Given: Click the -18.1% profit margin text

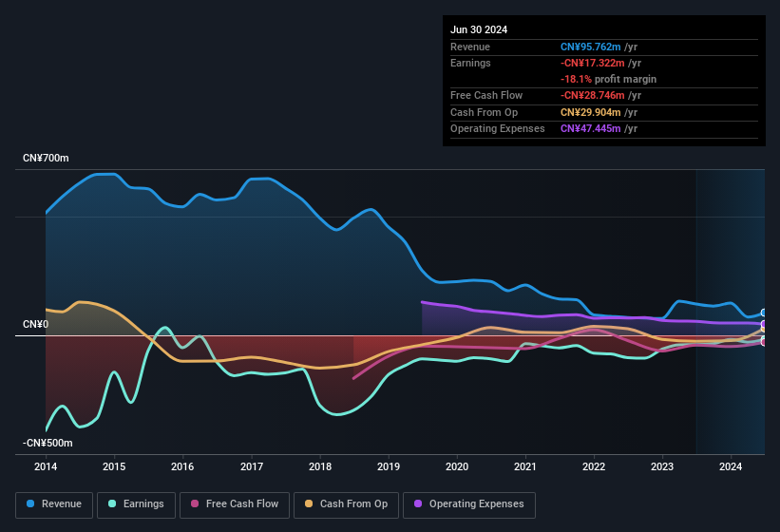Looking at the screenshot, I should tap(608, 79).
